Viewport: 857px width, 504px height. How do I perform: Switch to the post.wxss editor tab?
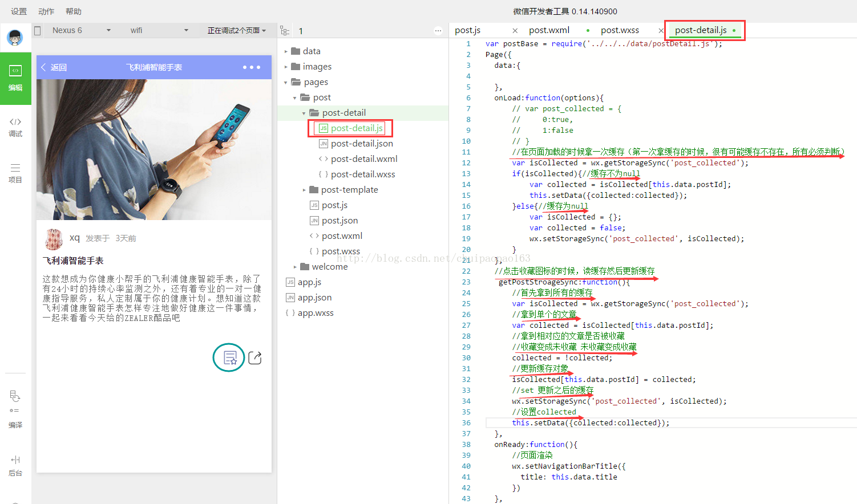(x=620, y=30)
